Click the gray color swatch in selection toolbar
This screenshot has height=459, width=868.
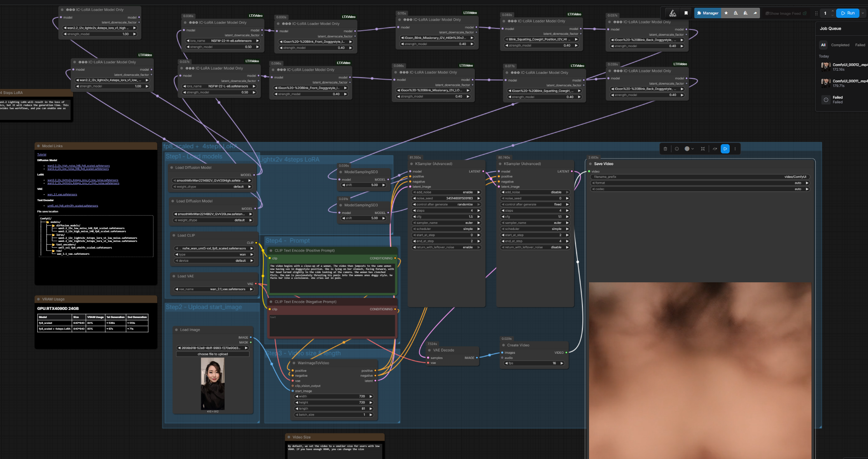[687, 149]
